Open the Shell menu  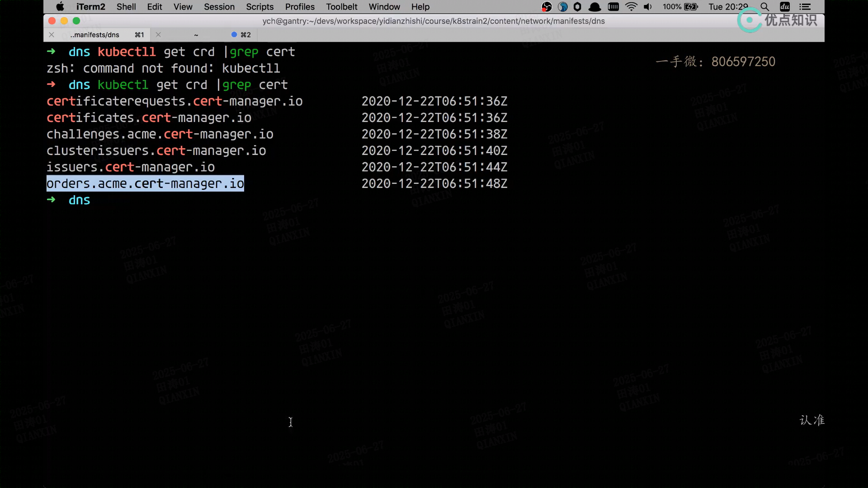click(x=126, y=7)
